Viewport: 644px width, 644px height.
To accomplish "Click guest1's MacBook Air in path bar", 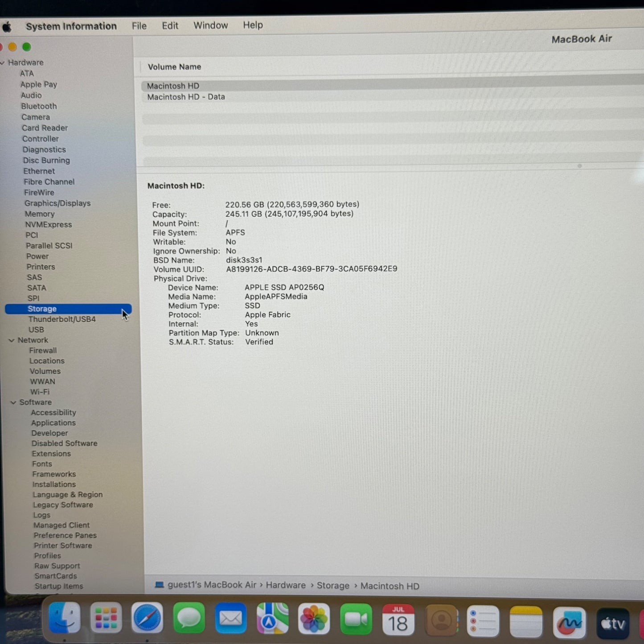I will (212, 585).
